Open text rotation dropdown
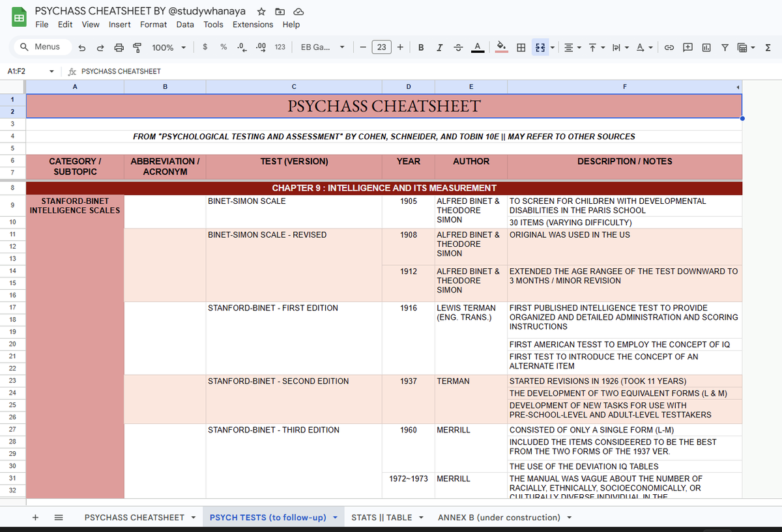 (644, 47)
